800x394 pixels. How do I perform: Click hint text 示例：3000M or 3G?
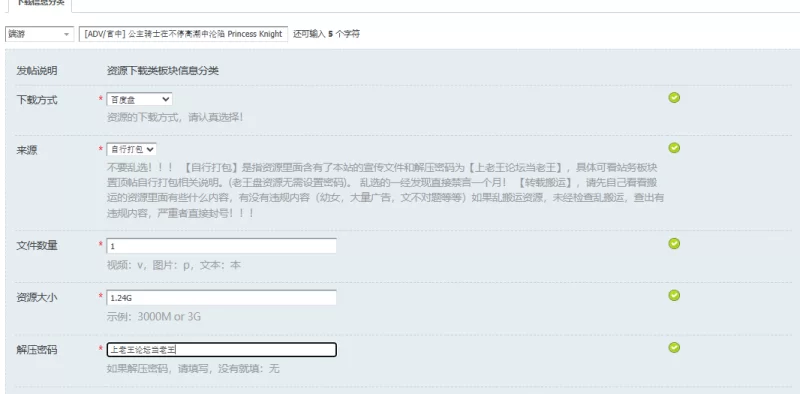point(154,316)
